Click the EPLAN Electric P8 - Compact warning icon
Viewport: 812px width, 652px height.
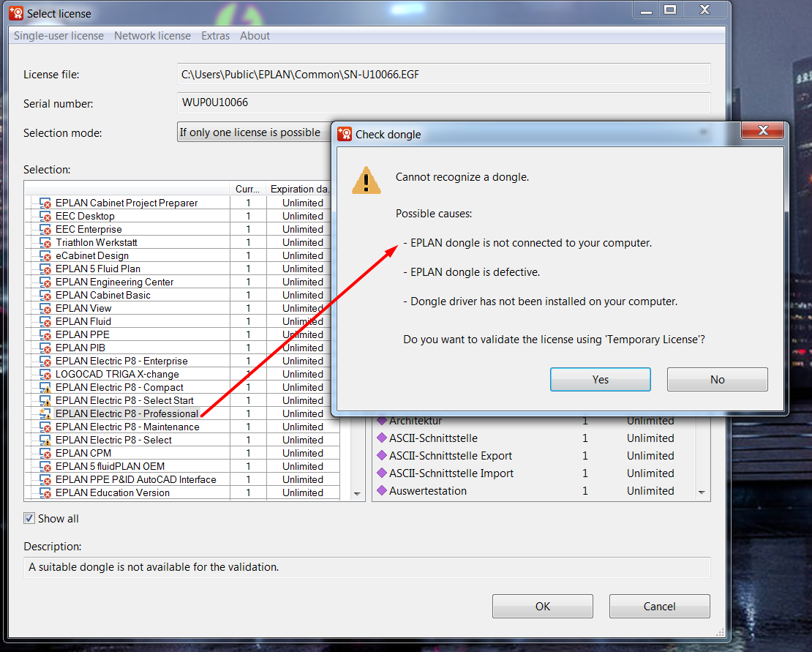(45, 387)
